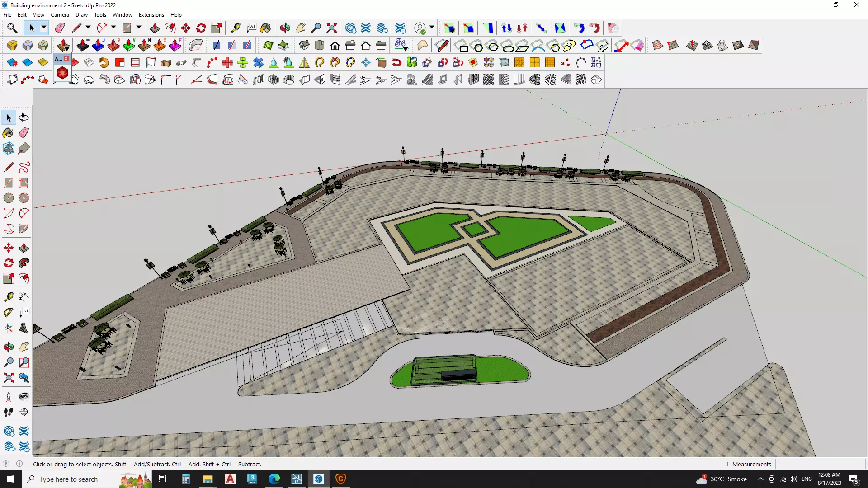Viewport: 868px width, 488px height.
Task: Click the Zoom Extents icon in top toolbar
Action: (x=332, y=28)
